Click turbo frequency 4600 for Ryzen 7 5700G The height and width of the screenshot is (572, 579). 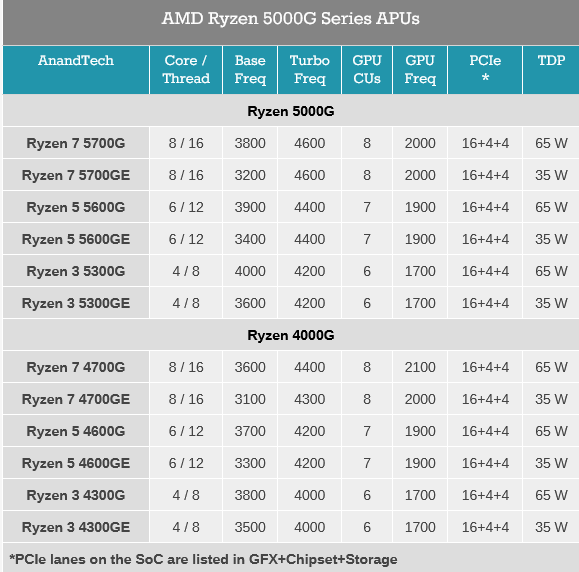[309, 143]
